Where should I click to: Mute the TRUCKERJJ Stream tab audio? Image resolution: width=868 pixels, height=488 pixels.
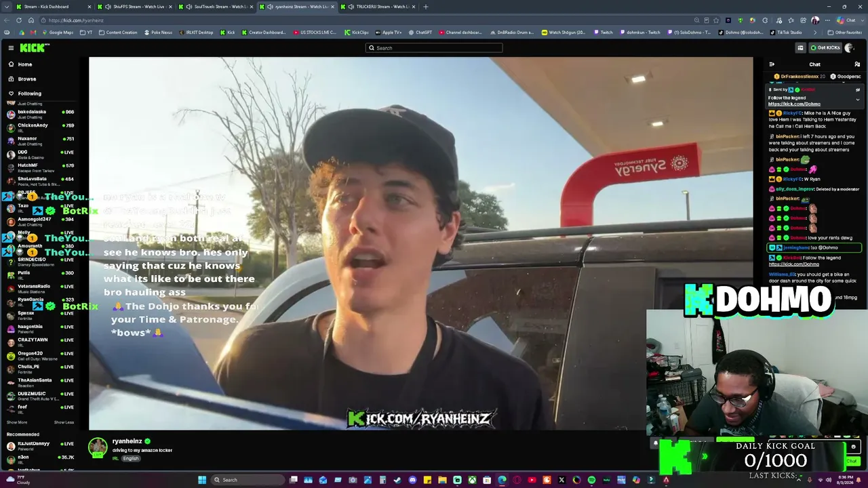click(x=352, y=7)
